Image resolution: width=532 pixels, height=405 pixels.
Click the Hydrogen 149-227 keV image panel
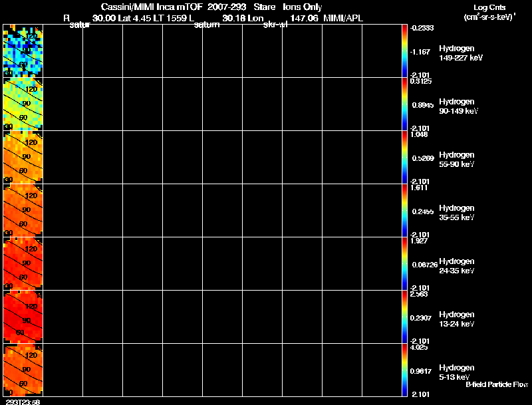tap(23, 51)
